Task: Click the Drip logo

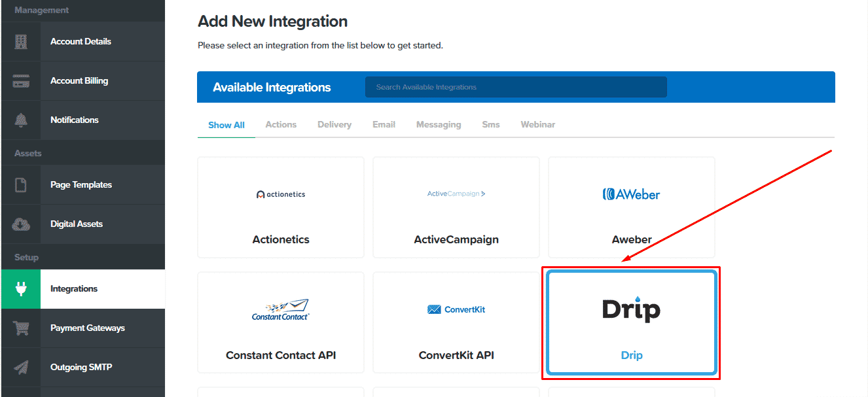Action: coord(631,309)
